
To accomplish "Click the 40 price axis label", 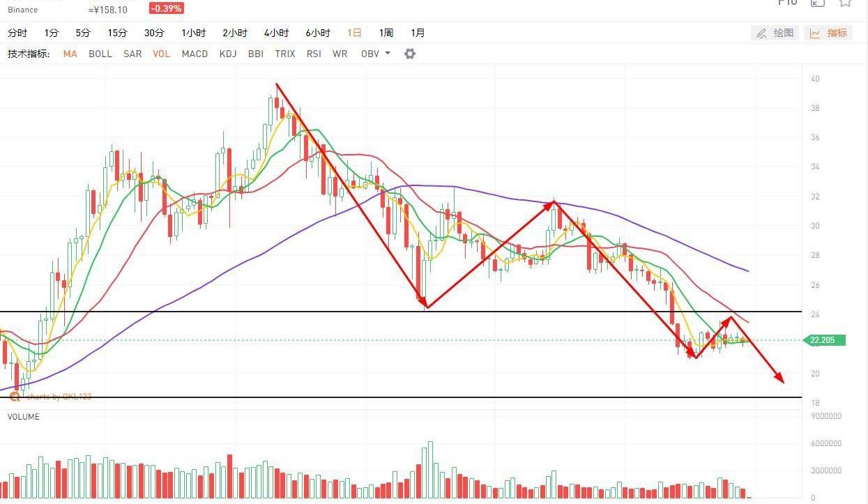I will 815,79.
